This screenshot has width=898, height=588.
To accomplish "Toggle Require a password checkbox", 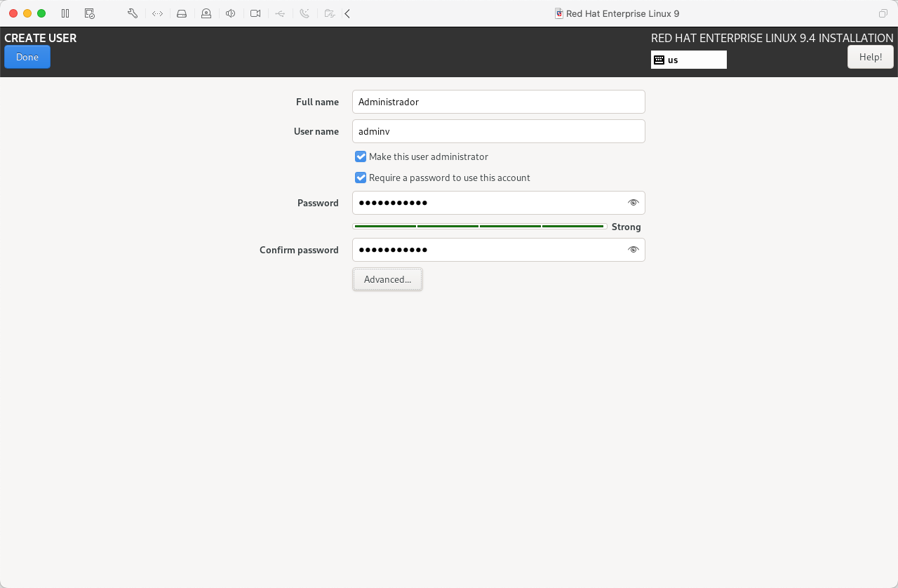I will click(x=361, y=178).
